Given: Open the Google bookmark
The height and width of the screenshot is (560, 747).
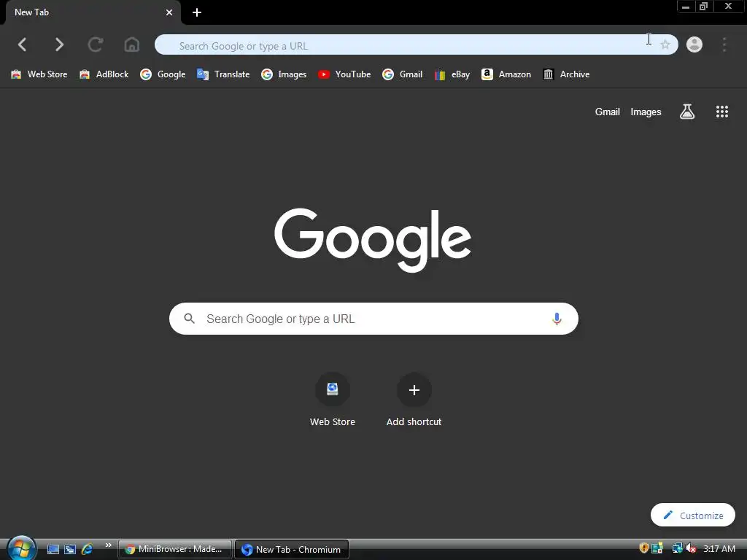Looking at the screenshot, I should click(x=163, y=74).
